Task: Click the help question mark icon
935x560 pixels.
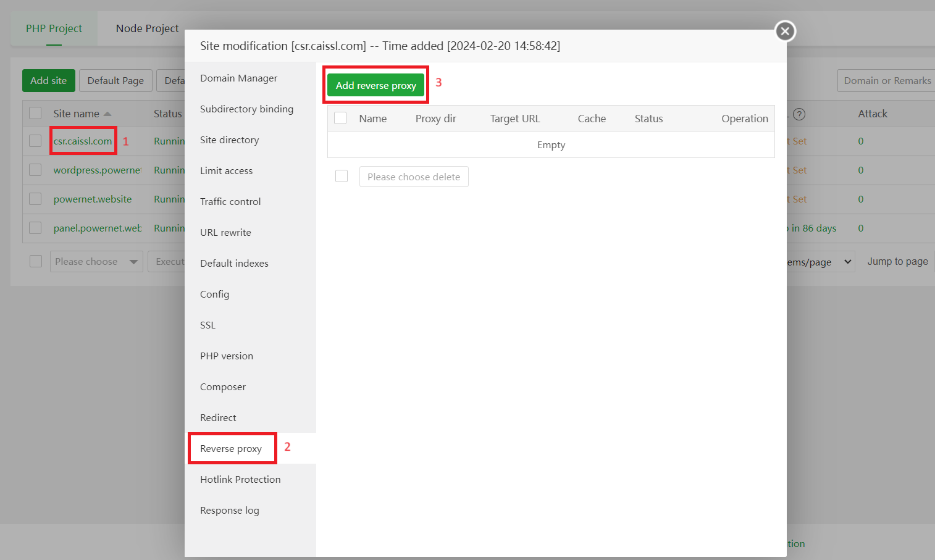Action: pyautogui.click(x=799, y=114)
